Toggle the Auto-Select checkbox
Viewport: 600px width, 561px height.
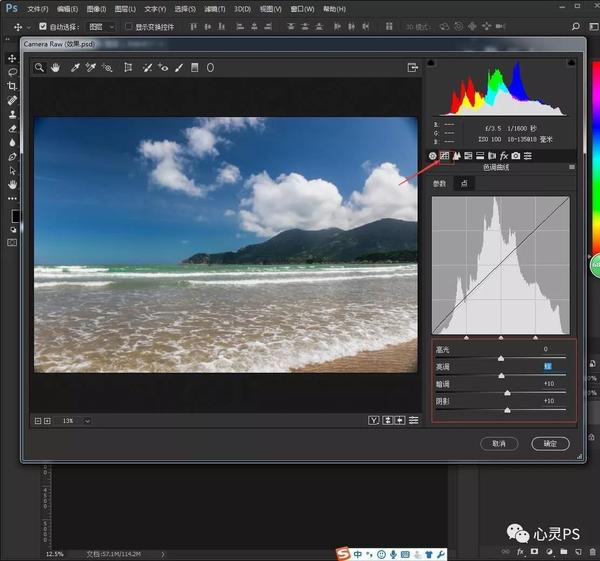[x=43, y=26]
